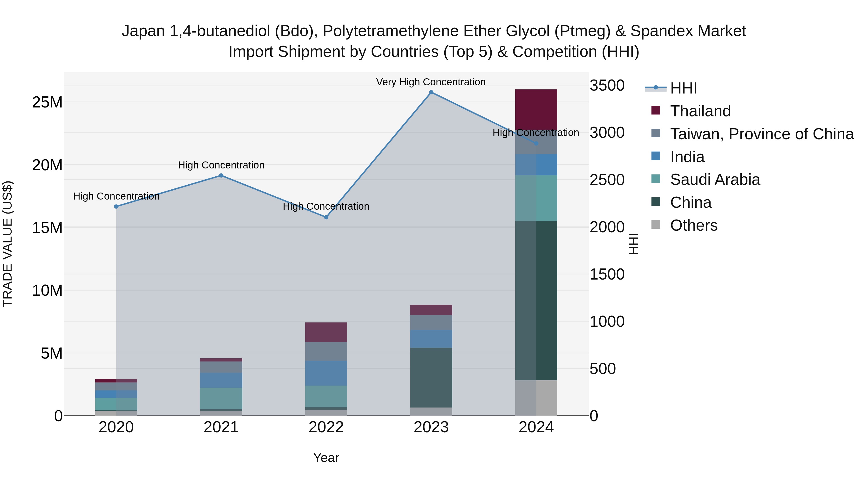868x488 pixels.
Task: Click the Thailand legend color swatch
Action: (656, 110)
